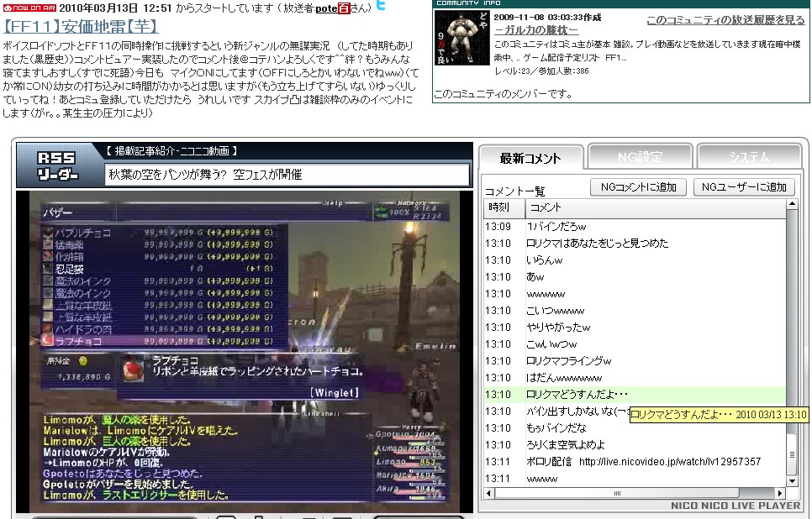Select comment やりやがったw
Image resolution: width=812 pixels, height=519 pixels.
pos(635,328)
